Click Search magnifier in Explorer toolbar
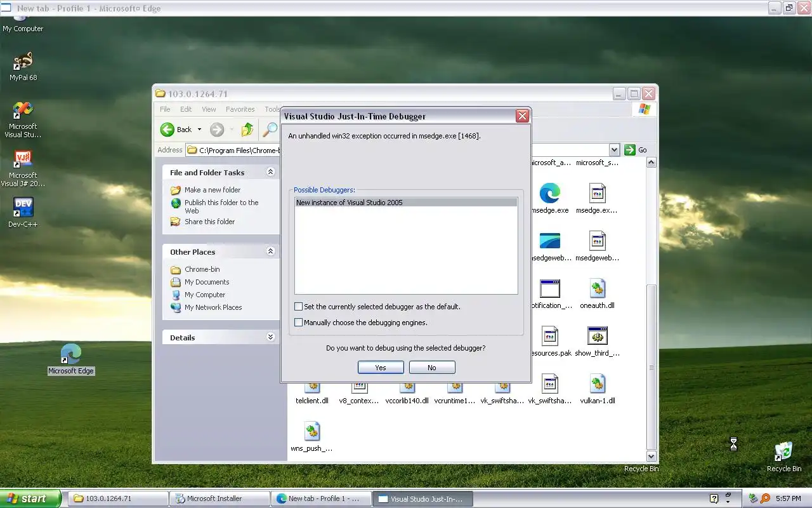 [270, 130]
